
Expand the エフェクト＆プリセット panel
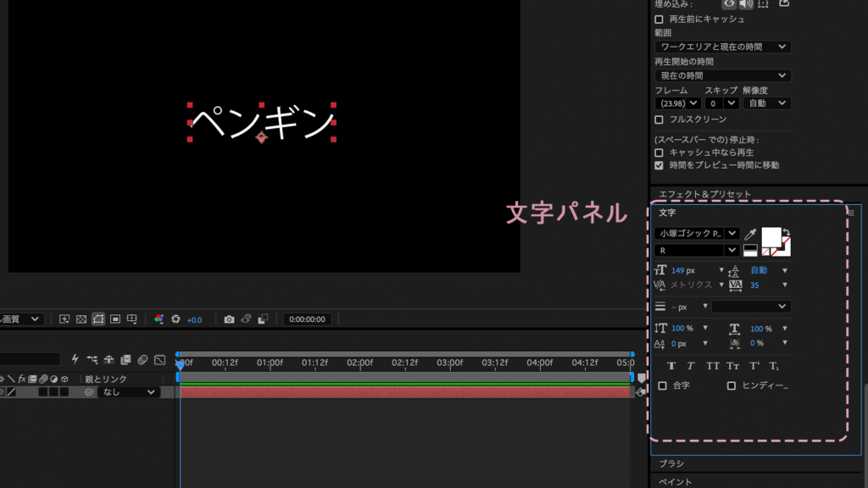704,194
